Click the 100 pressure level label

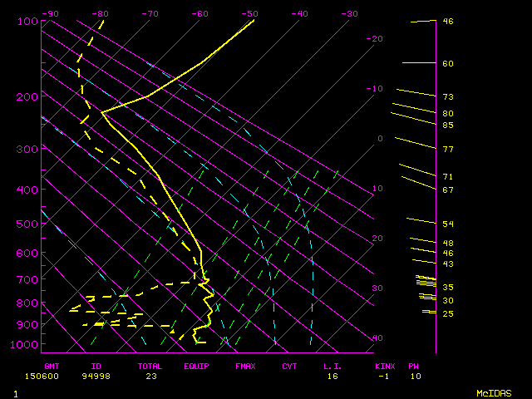[27, 21]
